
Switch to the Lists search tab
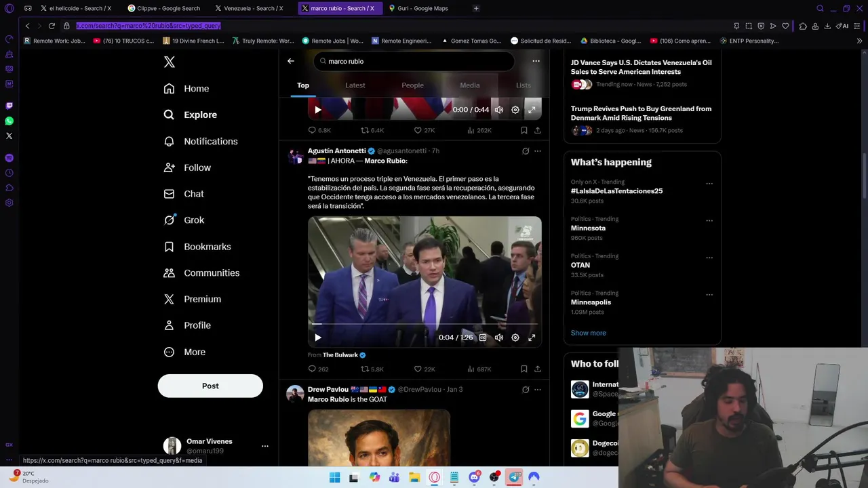click(524, 85)
